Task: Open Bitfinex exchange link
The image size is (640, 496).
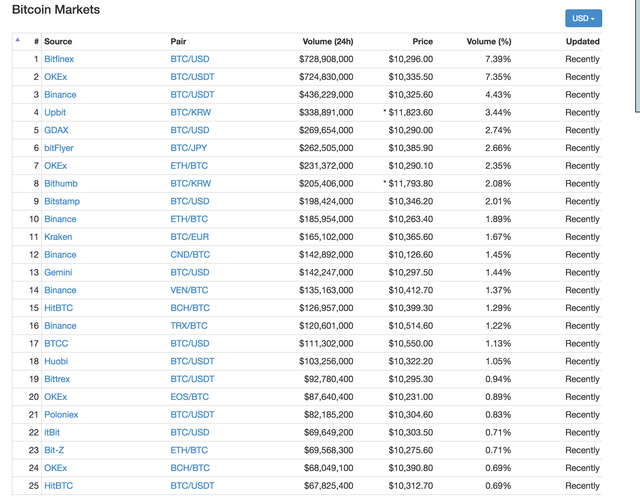Action: point(59,59)
